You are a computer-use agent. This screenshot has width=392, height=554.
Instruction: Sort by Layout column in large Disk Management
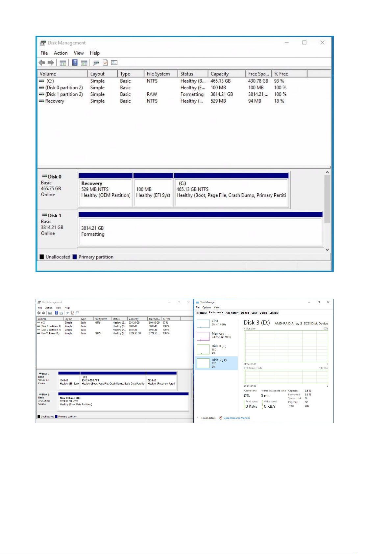coord(103,74)
